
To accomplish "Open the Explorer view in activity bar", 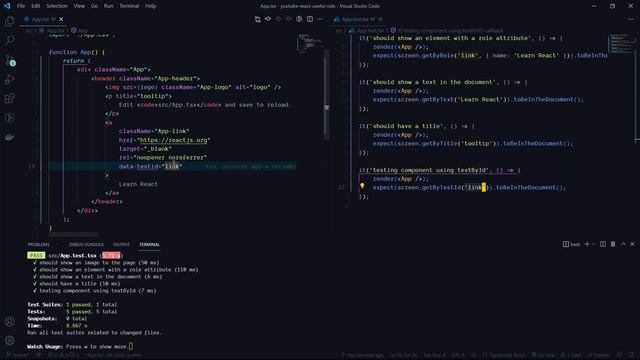I will [x=9, y=21].
